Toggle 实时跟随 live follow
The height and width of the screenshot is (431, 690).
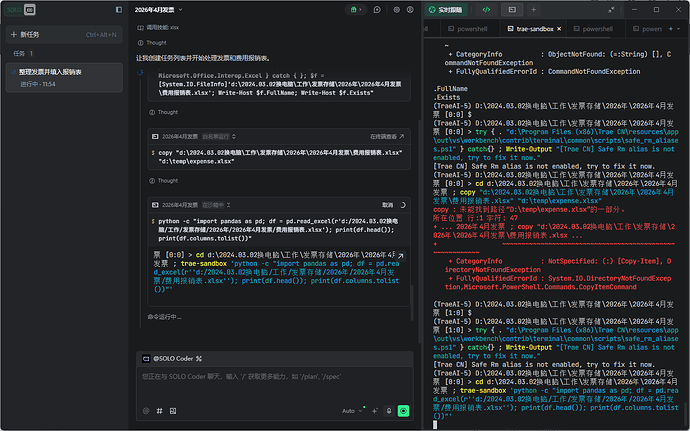(x=448, y=10)
